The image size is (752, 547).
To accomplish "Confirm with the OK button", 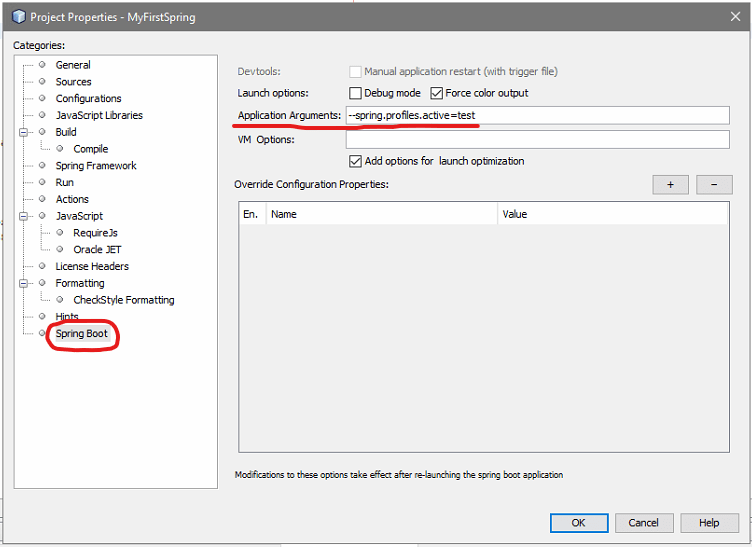I will point(579,523).
